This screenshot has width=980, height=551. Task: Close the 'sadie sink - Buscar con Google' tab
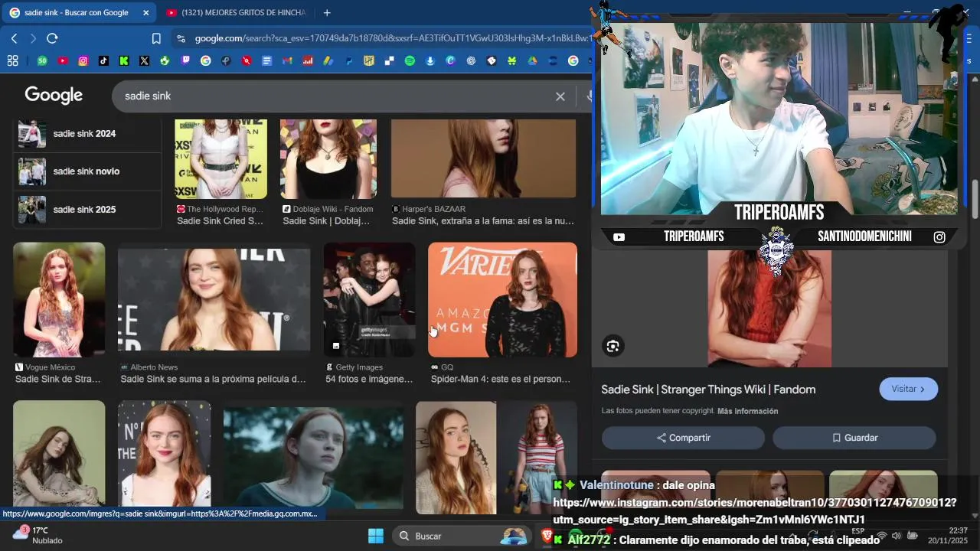coord(146,13)
